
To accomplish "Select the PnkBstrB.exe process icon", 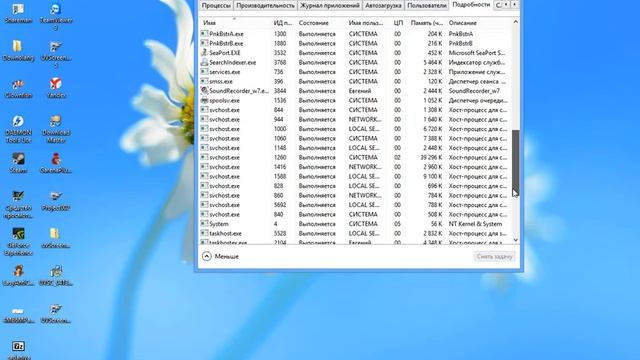I will click(204, 43).
